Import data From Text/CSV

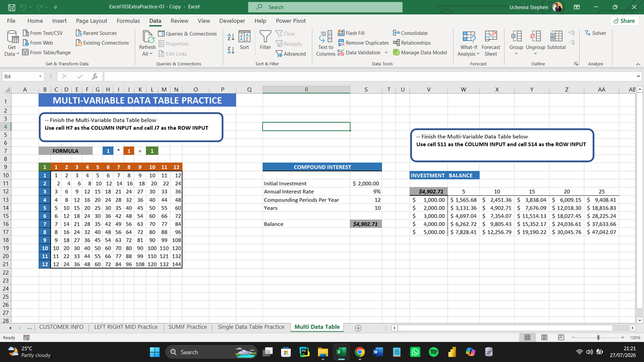(x=42, y=33)
